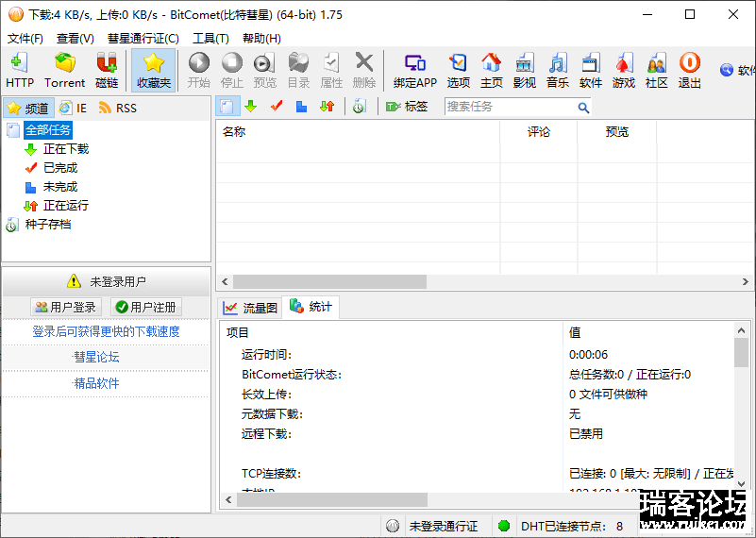This screenshot has width=756, height=538.
Task: Click torrent archive filter icon
Action: (359, 107)
